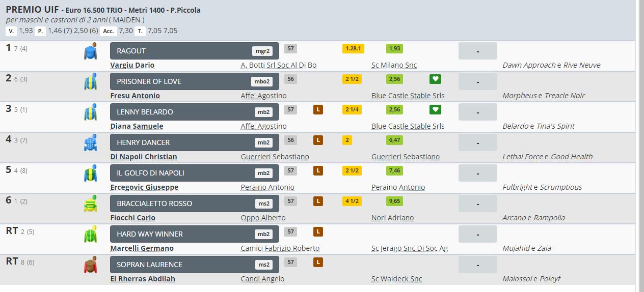This screenshot has width=644, height=292.
Task: Click the green heart icon for Prisoner of Love
Action: [x=435, y=79]
